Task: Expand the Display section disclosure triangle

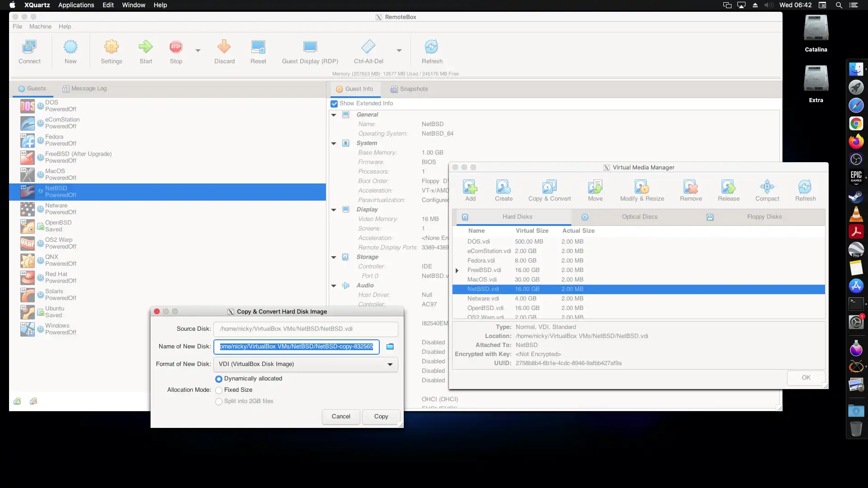Action: 333,209
